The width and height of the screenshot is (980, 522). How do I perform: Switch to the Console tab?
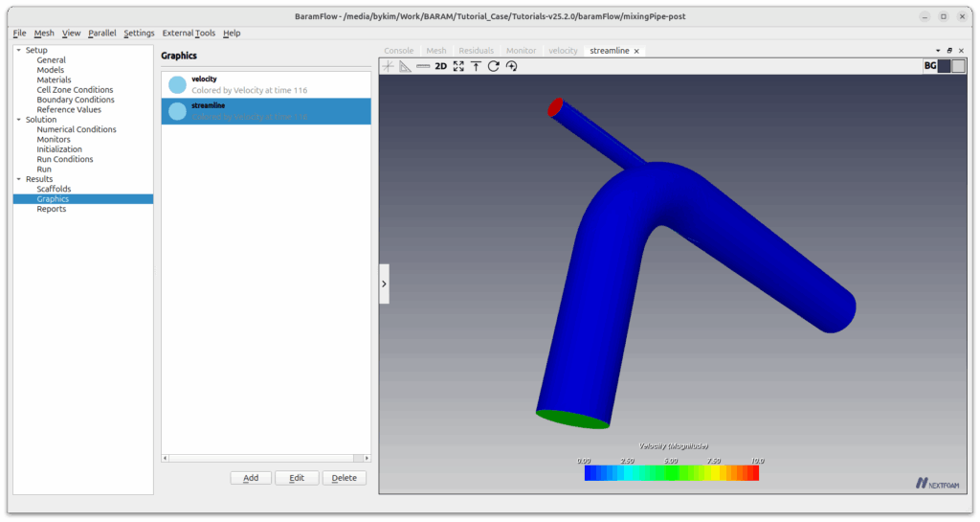pyautogui.click(x=399, y=51)
